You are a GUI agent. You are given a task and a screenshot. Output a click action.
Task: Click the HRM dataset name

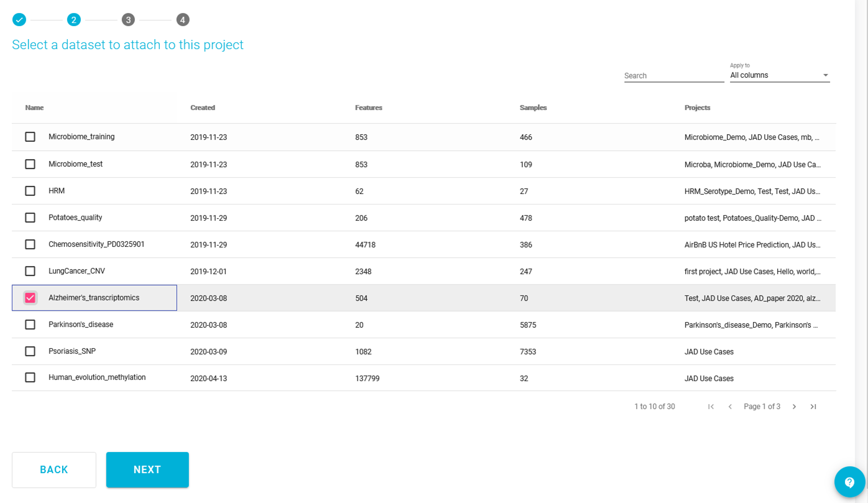click(57, 191)
